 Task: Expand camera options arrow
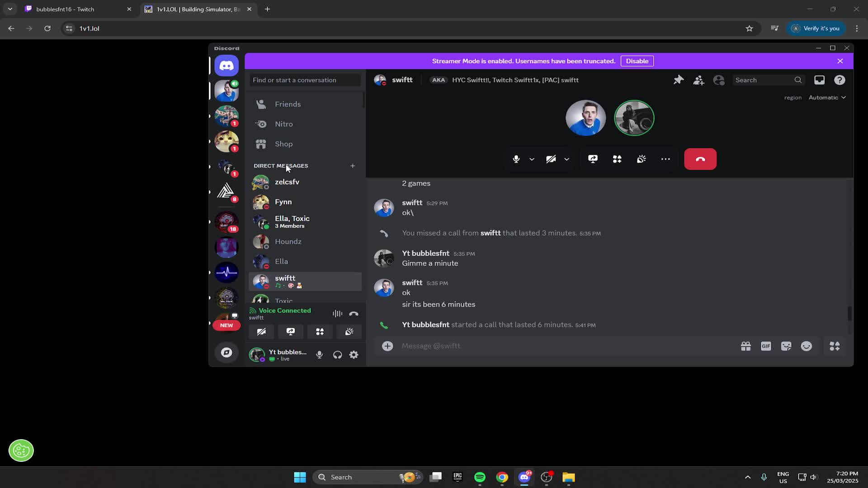click(566, 159)
